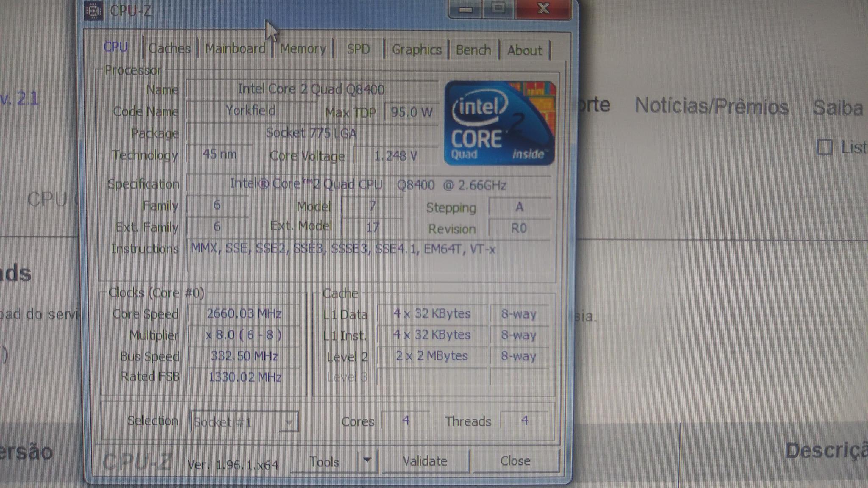
Task: Select the Graphics tab
Action: (x=417, y=50)
